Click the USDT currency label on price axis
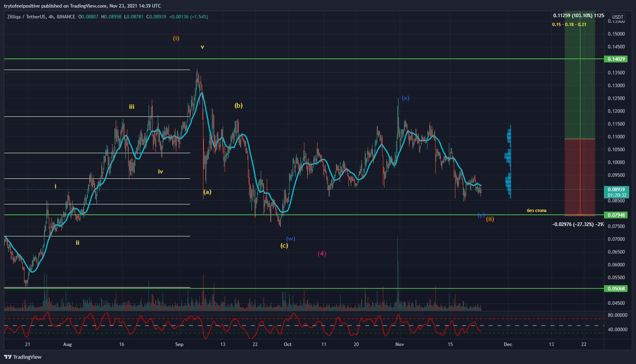636x364 pixels. point(618,17)
